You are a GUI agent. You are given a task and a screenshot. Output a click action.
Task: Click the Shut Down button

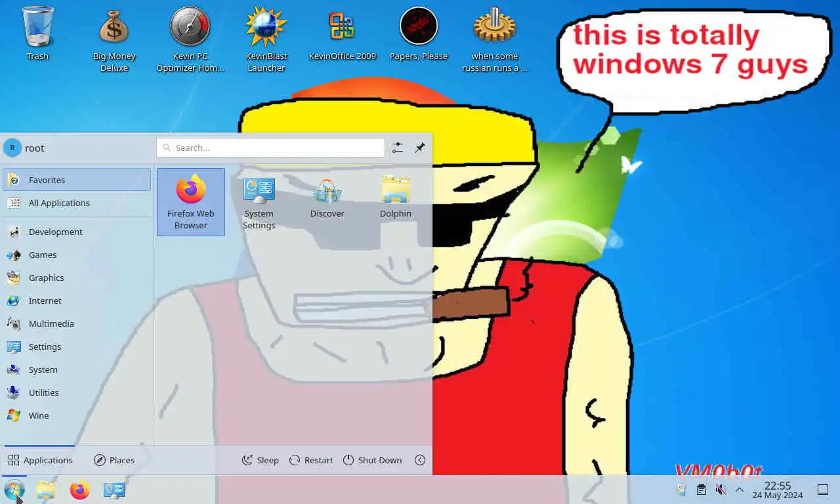pyautogui.click(x=372, y=460)
